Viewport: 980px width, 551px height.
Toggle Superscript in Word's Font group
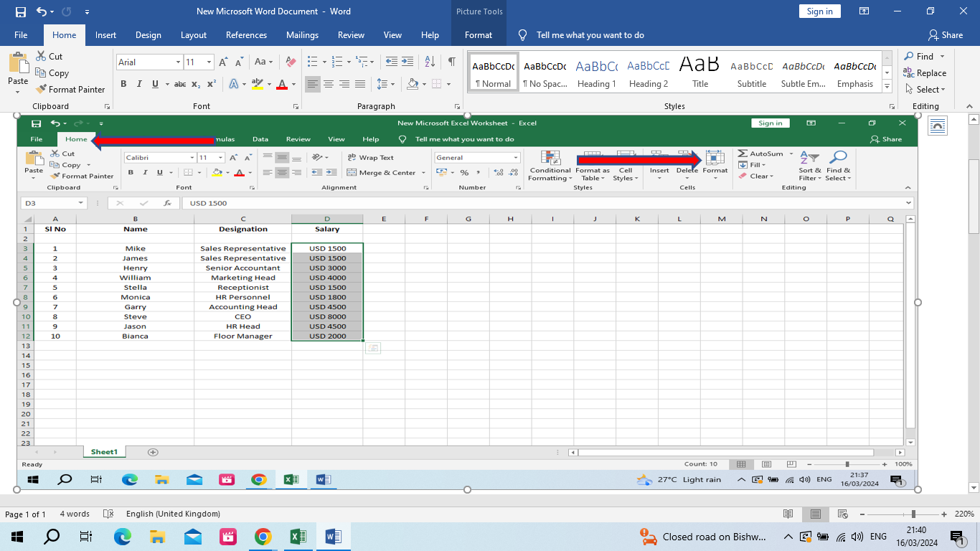(x=212, y=84)
